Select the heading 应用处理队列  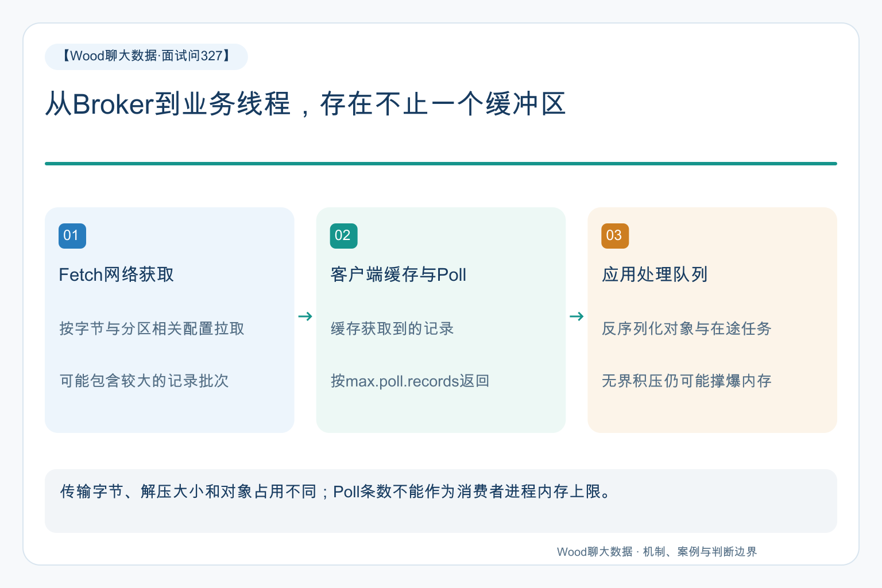pos(655,274)
